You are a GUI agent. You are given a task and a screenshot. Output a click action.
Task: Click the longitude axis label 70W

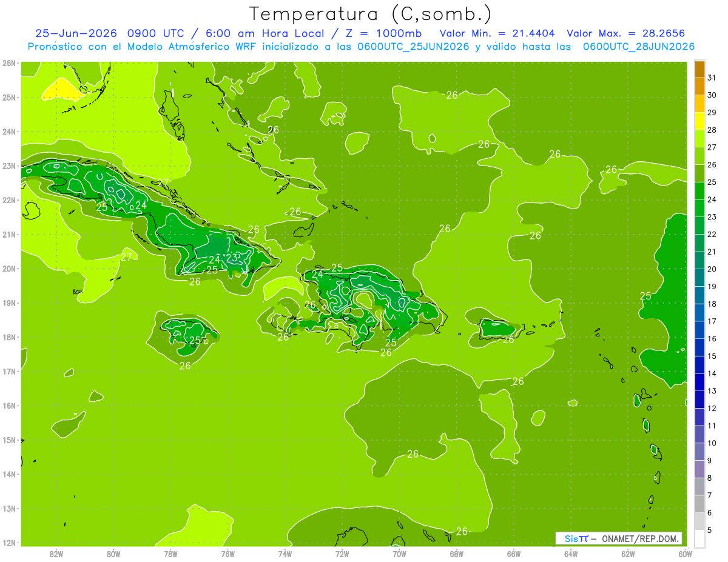tap(399, 554)
